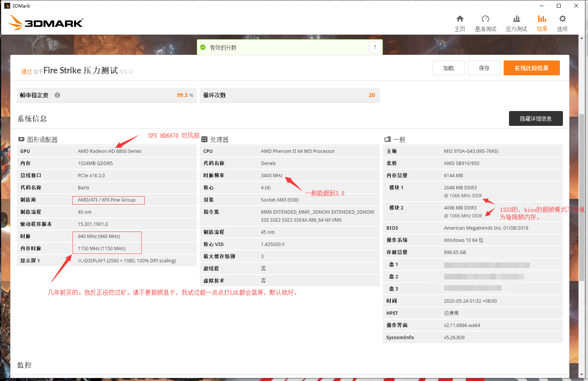The image size is (588, 381).
Task: Click 在线比较结果 compare online button
Action: [532, 68]
